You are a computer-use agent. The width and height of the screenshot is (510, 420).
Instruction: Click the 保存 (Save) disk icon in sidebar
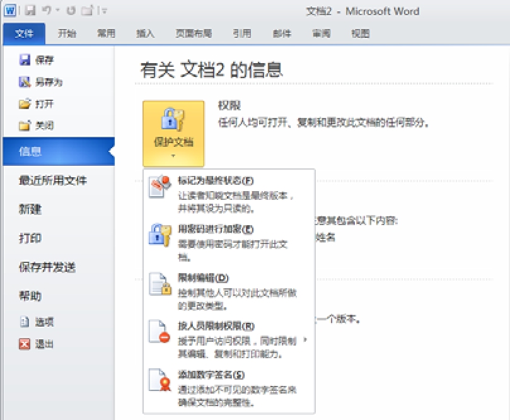[25, 59]
